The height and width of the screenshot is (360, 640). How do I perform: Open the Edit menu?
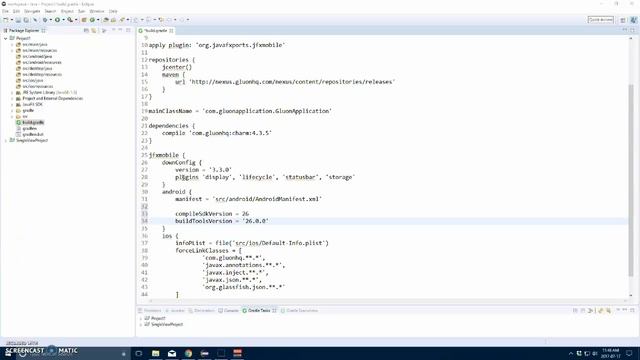tap(16, 11)
